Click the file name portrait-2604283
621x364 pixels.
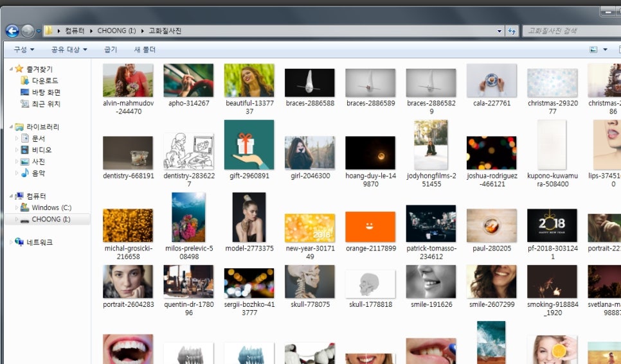pyautogui.click(x=129, y=304)
